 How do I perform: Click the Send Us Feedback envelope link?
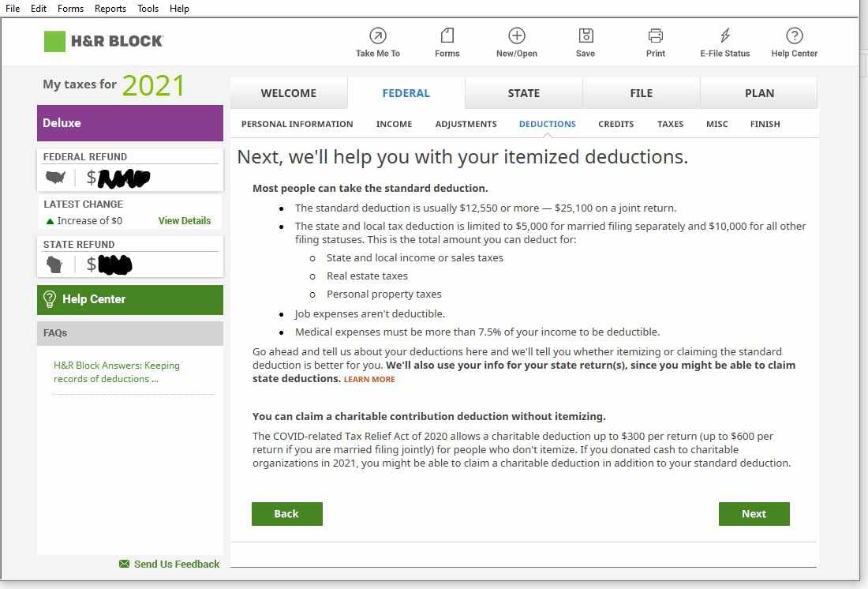169,564
